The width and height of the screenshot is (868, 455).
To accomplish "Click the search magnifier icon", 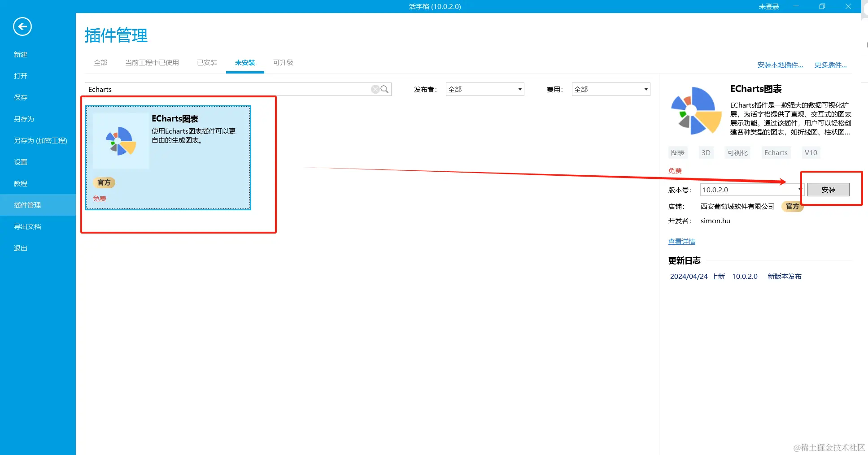I will click(384, 89).
